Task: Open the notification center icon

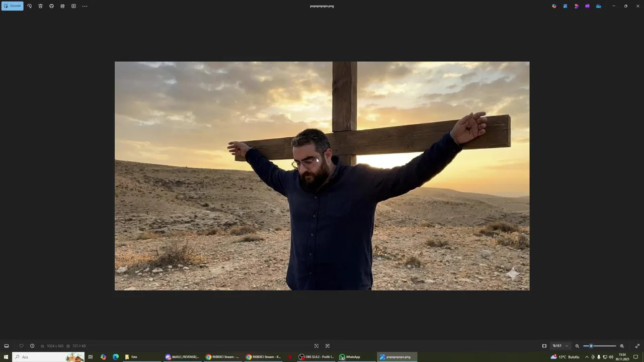Action: tap(636, 357)
